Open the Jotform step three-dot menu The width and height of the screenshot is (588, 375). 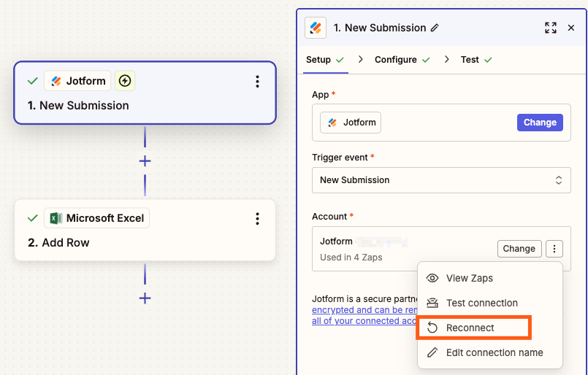[257, 81]
